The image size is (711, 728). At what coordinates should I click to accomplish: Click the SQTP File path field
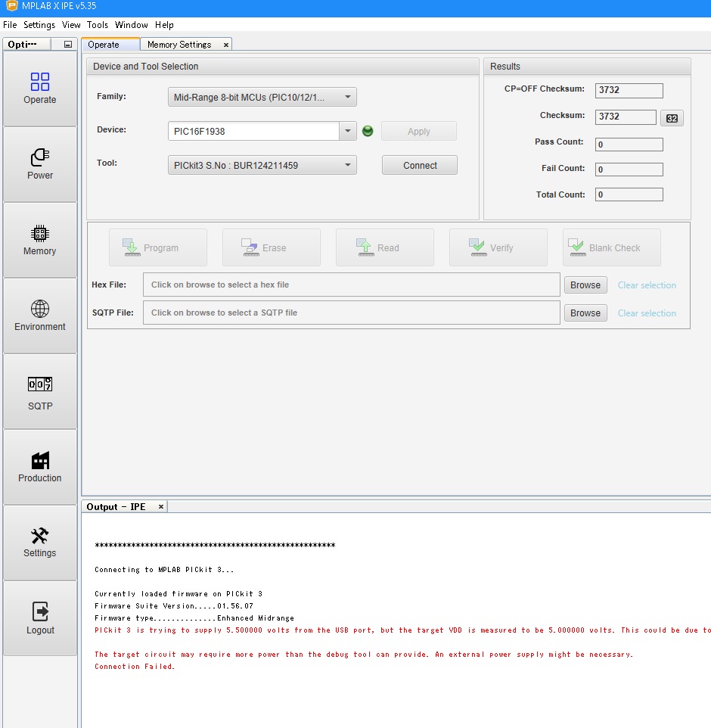pyautogui.click(x=351, y=313)
